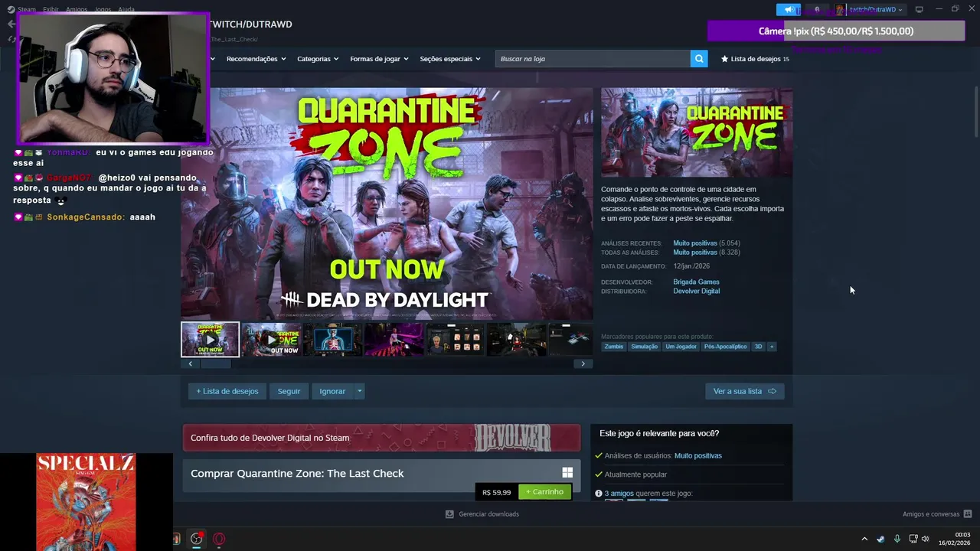
Task: Click the Lista de desejos star icon
Action: pos(725,59)
